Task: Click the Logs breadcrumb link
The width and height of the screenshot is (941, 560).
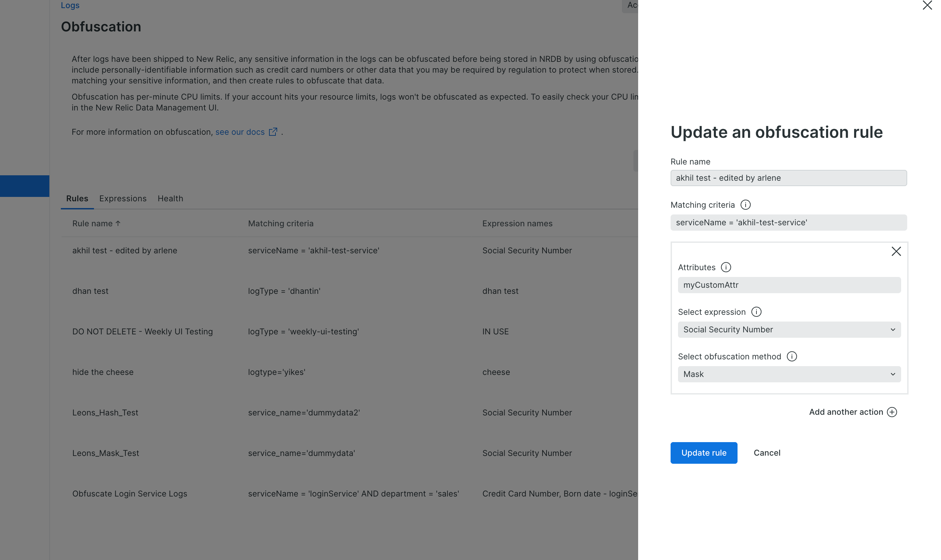Action: tap(70, 5)
